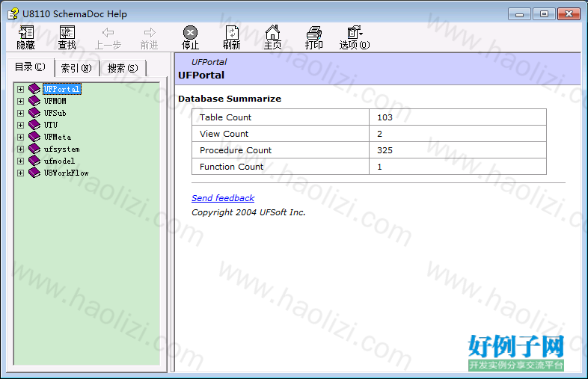Minimize the SchemaDoc Help window
Screen dimensions: 588x379
pos(519,14)
